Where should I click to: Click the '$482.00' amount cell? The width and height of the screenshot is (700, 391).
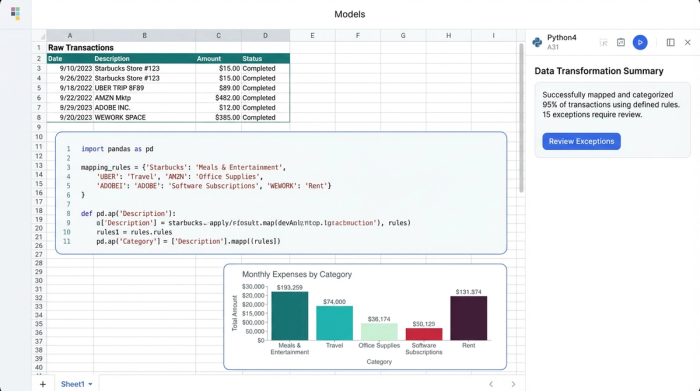pos(218,98)
